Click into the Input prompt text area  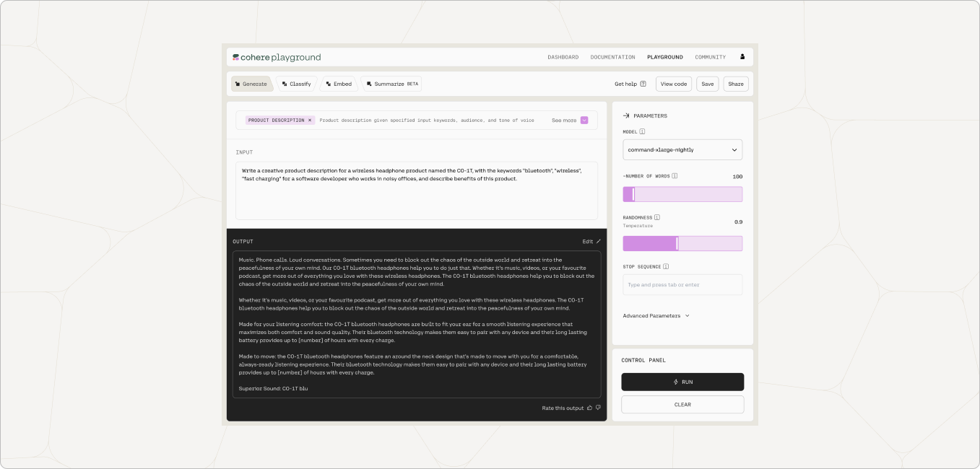tap(417, 190)
